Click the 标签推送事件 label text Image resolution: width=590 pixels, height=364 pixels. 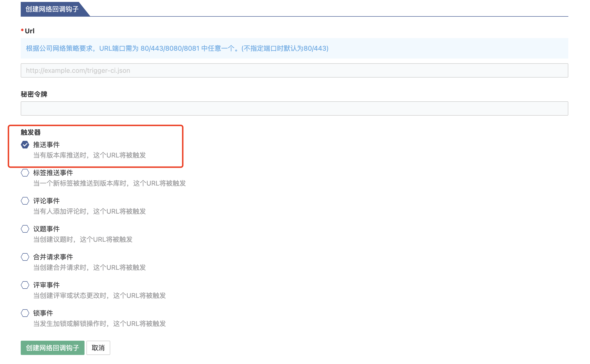coord(53,173)
